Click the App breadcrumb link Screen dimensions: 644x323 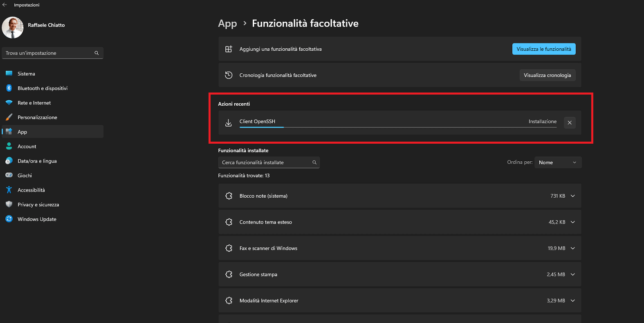(x=227, y=24)
